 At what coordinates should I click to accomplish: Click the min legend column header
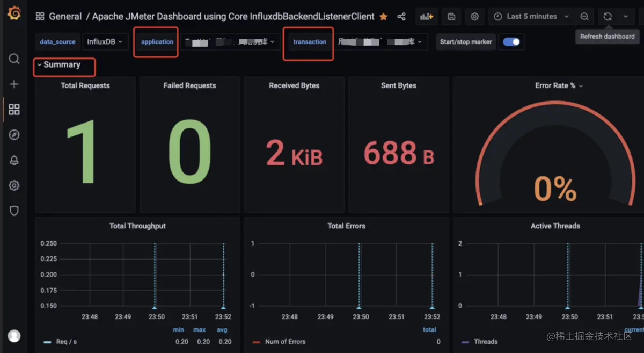(179, 330)
